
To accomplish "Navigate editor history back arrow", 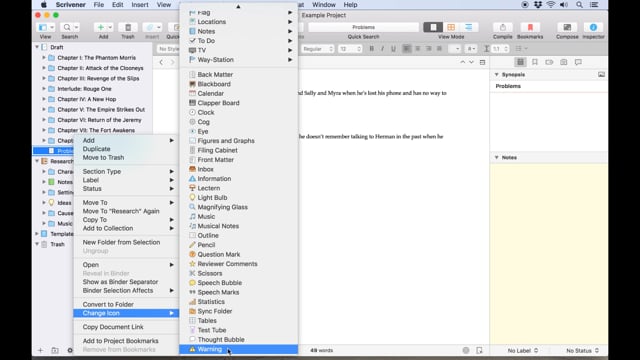I will [x=161, y=62].
